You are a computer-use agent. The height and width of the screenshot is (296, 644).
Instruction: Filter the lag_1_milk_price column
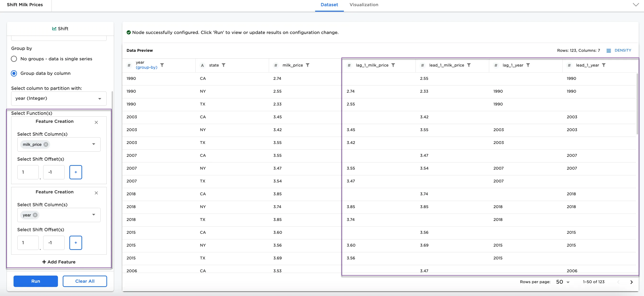(x=393, y=65)
